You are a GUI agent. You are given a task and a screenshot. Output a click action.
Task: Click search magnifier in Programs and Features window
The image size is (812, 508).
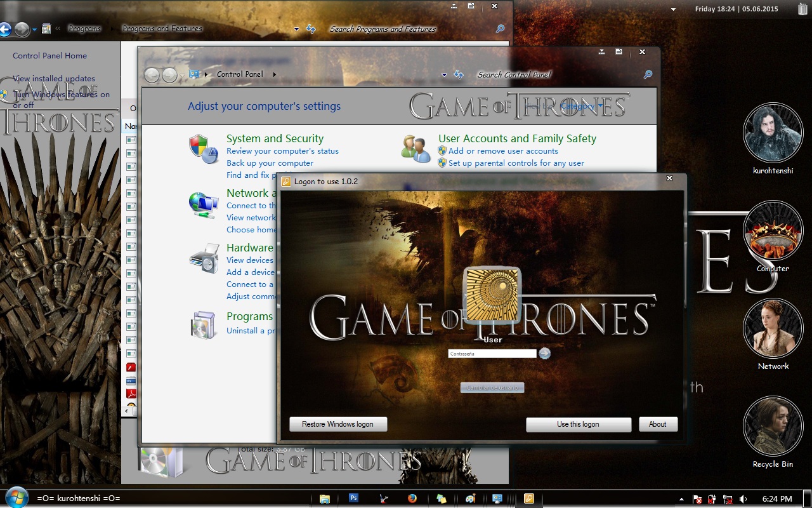tap(500, 29)
